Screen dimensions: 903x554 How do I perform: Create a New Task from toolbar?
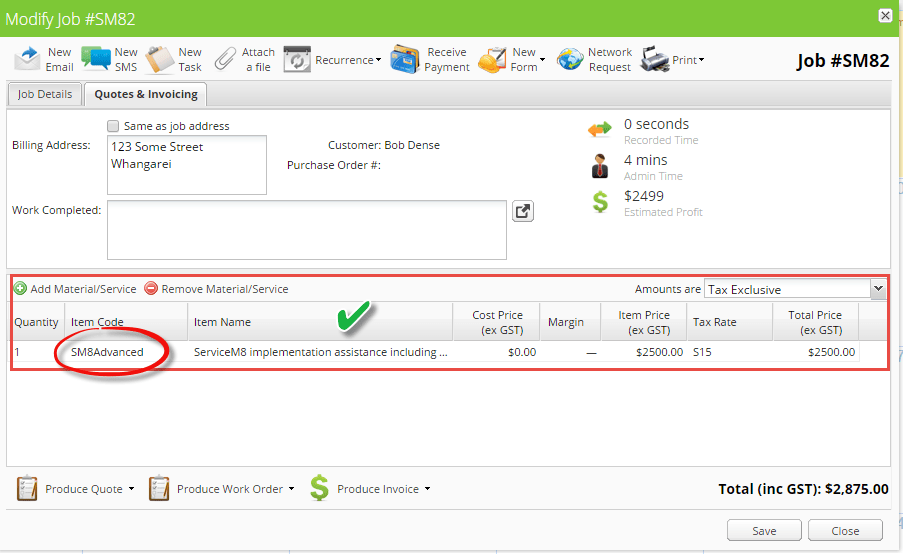(160, 59)
